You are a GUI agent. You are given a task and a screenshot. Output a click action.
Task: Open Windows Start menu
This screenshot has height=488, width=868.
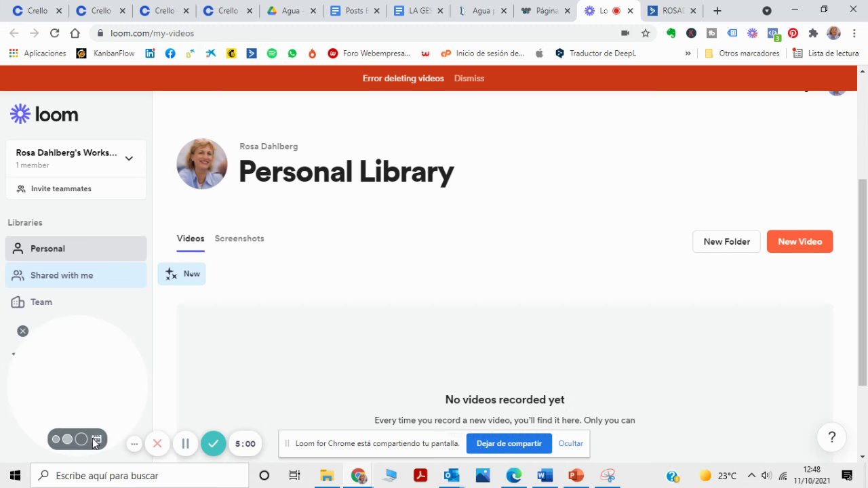[x=16, y=475]
